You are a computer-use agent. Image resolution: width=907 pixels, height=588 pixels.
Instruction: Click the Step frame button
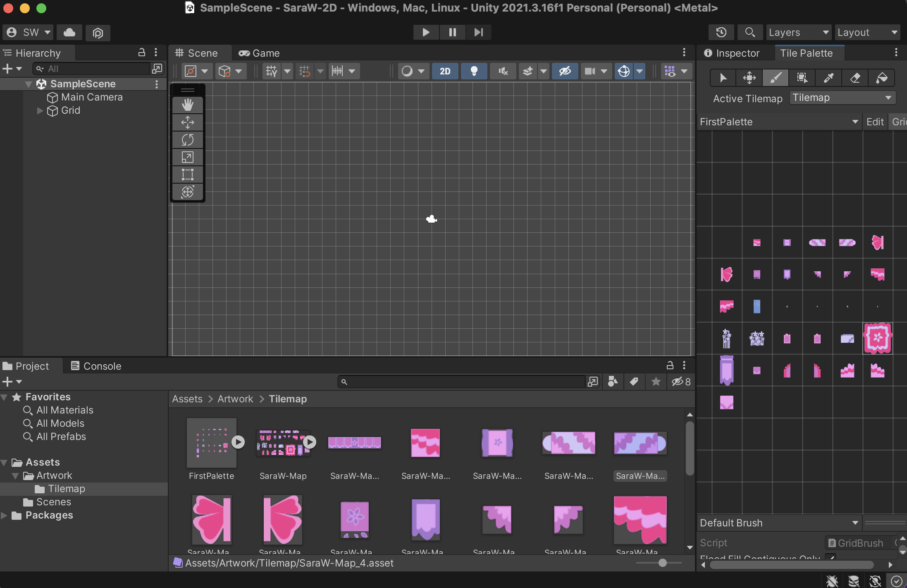pos(479,32)
